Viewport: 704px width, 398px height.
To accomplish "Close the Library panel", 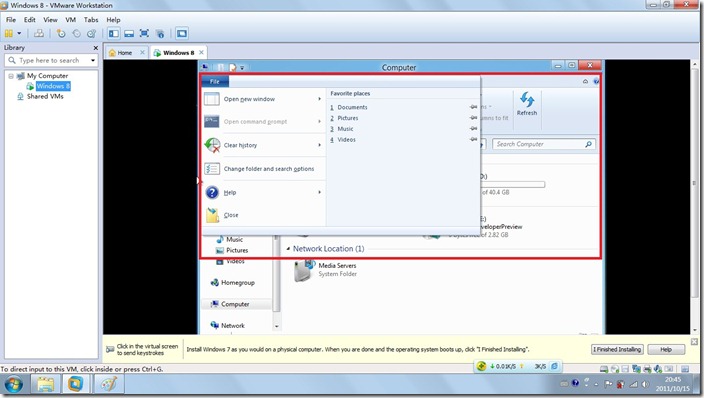I will click(95, 48).
